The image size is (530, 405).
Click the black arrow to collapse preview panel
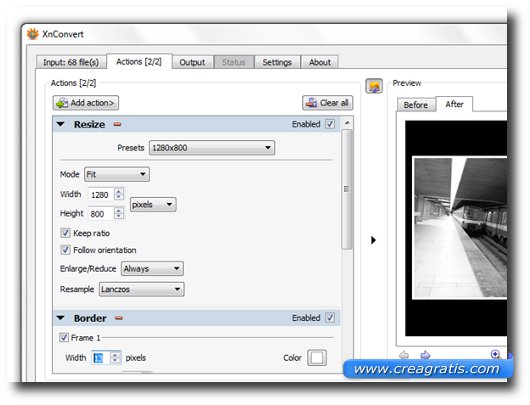pyautogui.click(x=373, y=240)
